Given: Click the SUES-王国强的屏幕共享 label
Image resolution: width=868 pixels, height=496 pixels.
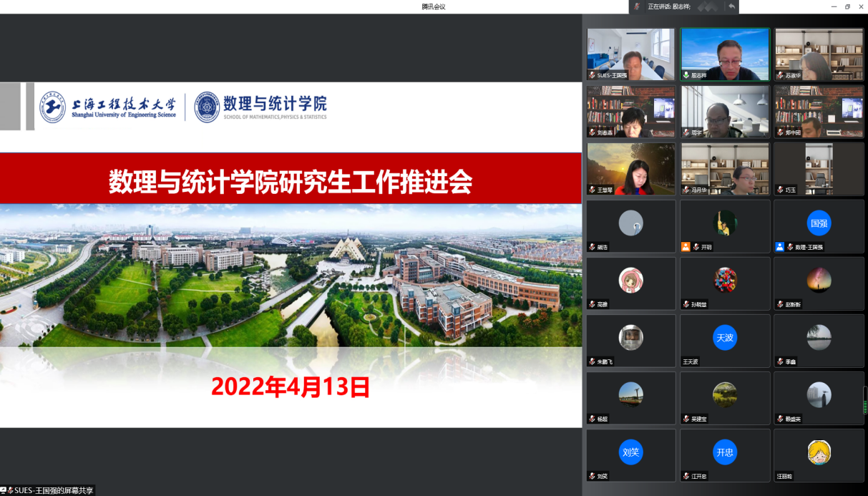Looking at the screenshot, I should (53, 490).
